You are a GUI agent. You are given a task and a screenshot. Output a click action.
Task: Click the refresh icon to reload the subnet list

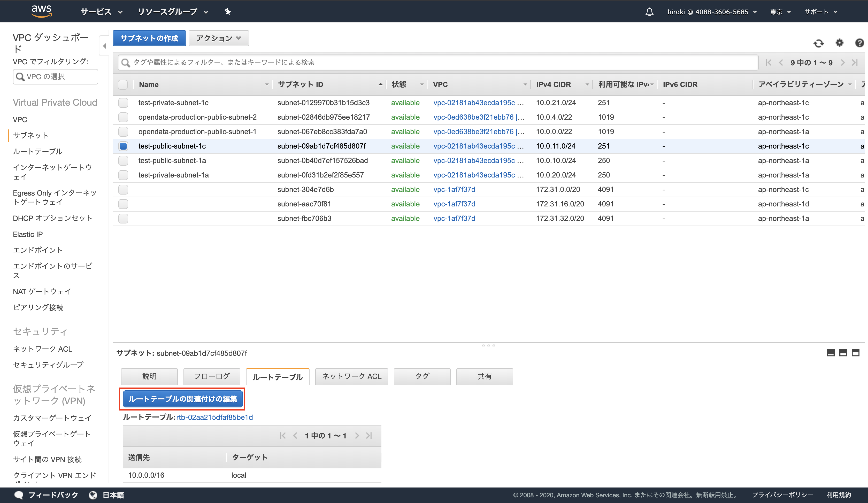(x=819, y=43)
